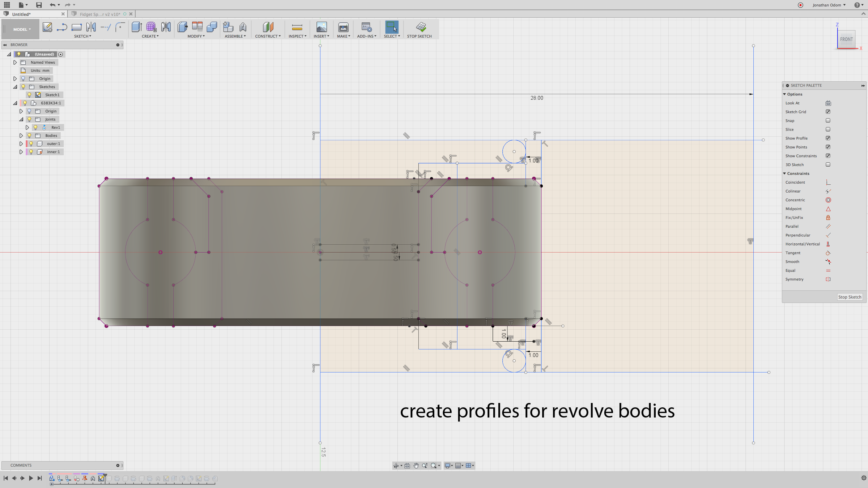Image resolution: width=868 pixels, height=488 pixels.
Task: Select the Rectangle sketch tool icon
Action: coord(76,27)
